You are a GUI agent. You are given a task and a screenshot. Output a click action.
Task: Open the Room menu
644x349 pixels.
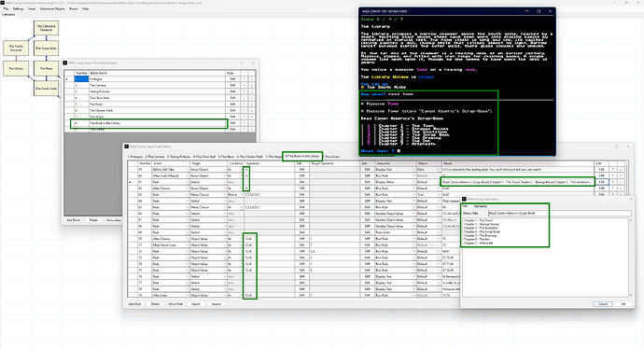pos(74,8)
